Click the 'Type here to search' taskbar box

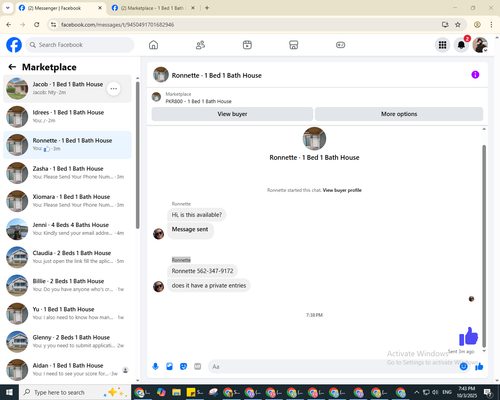75,392
